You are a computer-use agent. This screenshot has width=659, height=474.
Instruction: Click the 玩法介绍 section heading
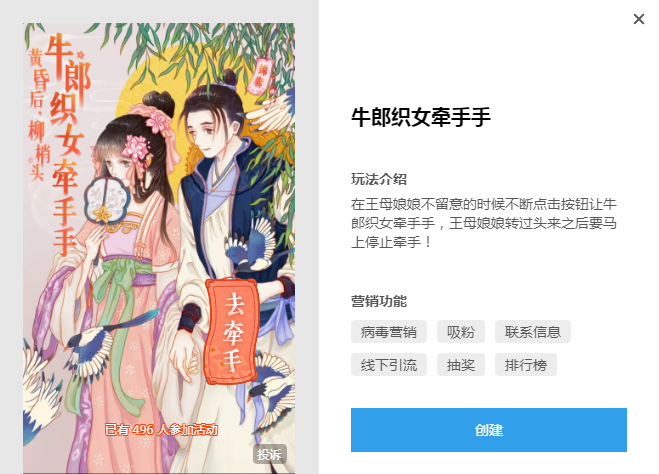(379, 179)
